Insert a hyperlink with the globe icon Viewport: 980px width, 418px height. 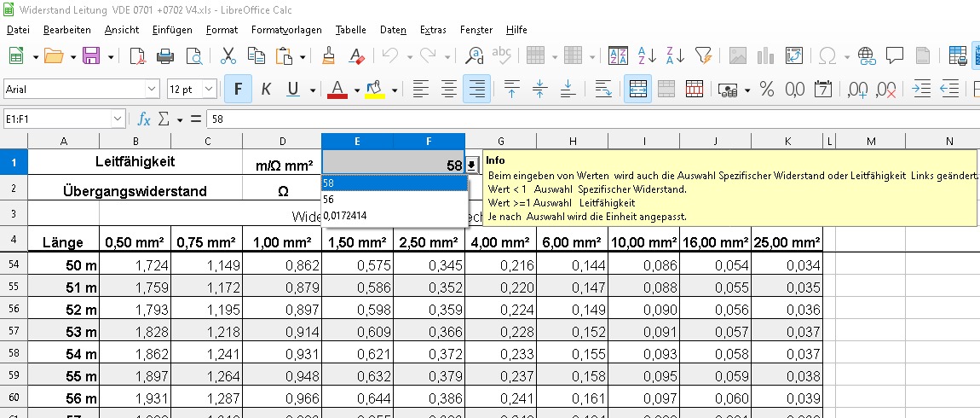point(867,56)
